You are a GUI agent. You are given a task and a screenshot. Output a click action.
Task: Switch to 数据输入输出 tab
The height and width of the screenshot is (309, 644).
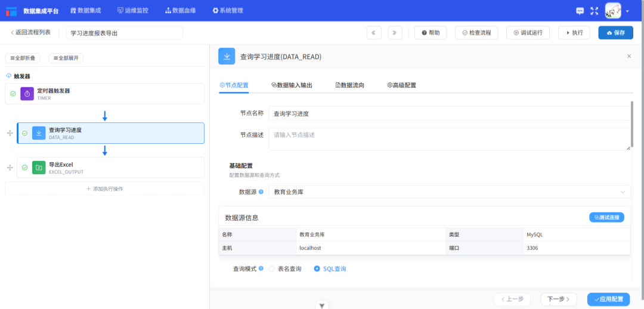tap(292, 85)
